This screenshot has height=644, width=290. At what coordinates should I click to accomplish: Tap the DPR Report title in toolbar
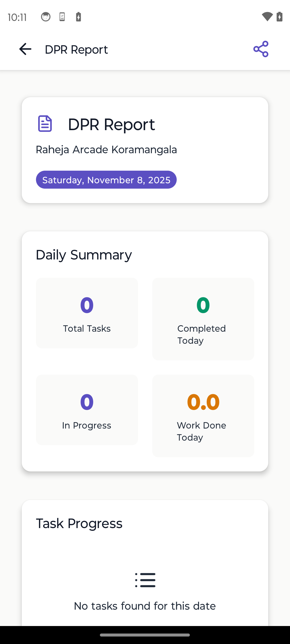[76, 50]
